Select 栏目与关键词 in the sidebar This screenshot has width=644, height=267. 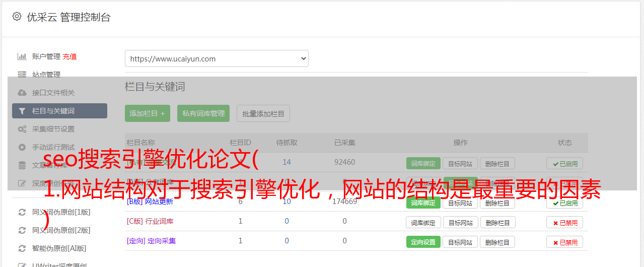pyautogui.click(x=59, y=111)
